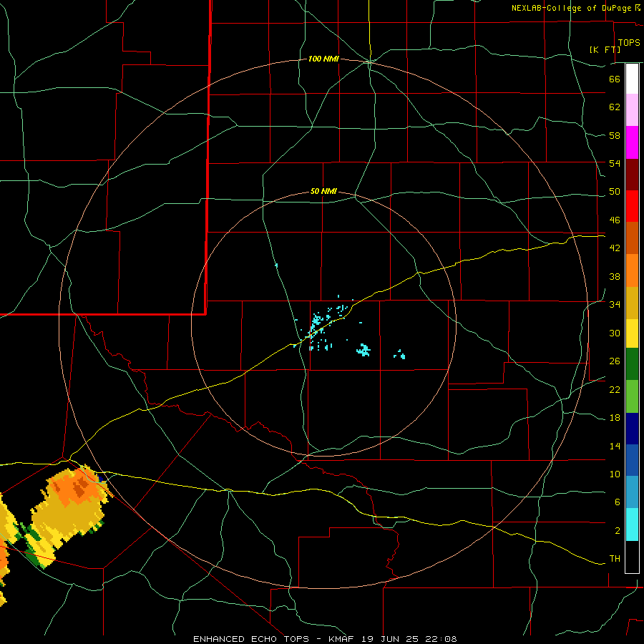The width and height of the screenshot is (644, 644).
Task: Click the 'ENHANCED ECHO TOPS - KMAF' caption
Action: click(x=273, y=639)
